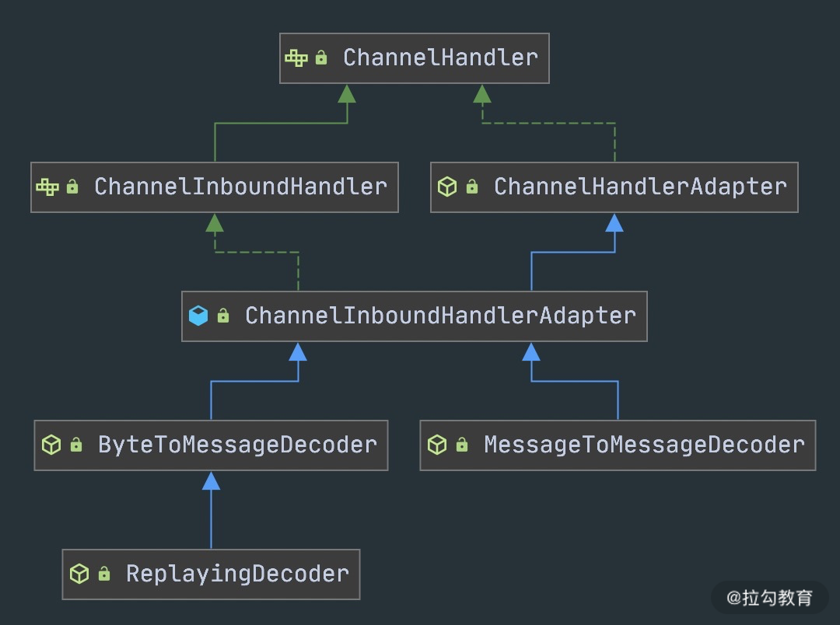
Task: Click the ChannelInboundHandler interface icon
Action: 47,187
